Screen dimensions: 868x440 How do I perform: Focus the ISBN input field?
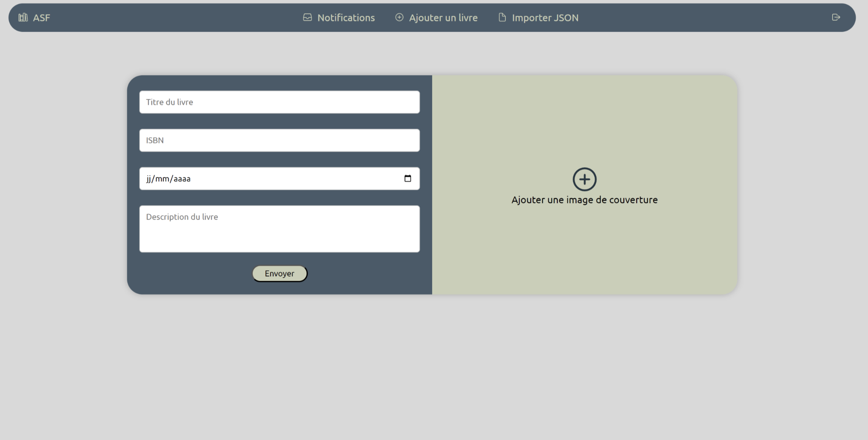280,140
